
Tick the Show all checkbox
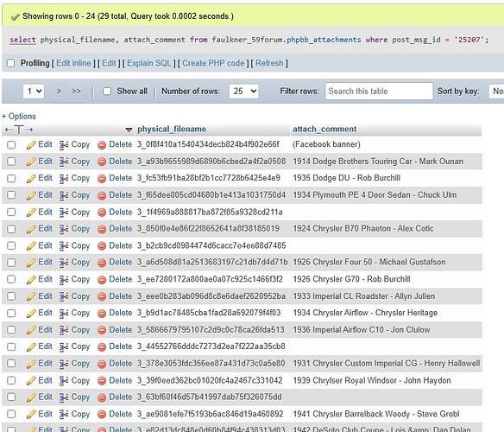pos(107,92)
